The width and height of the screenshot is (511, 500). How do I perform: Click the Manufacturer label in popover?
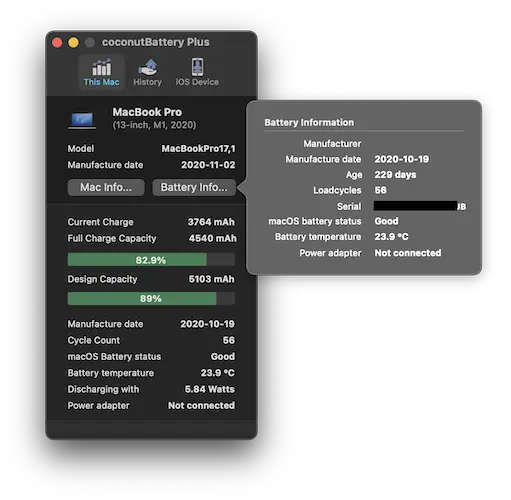coord(332,144)
